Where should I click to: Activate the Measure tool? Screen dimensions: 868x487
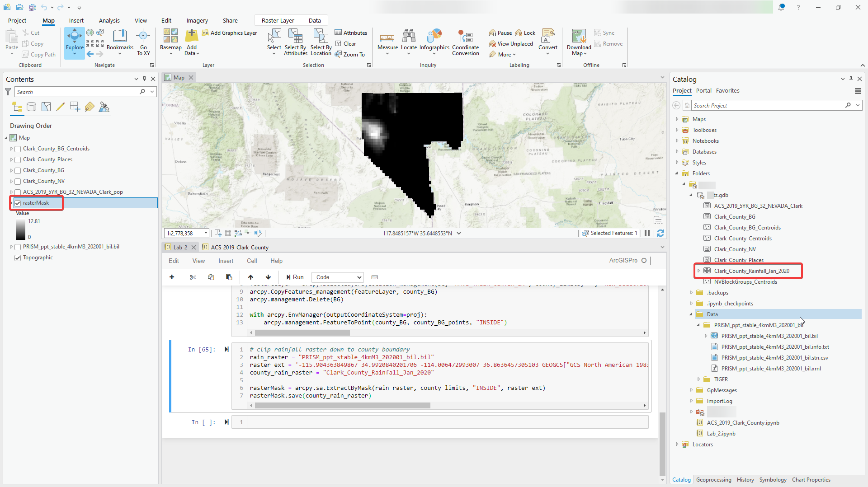pos(387,41)
